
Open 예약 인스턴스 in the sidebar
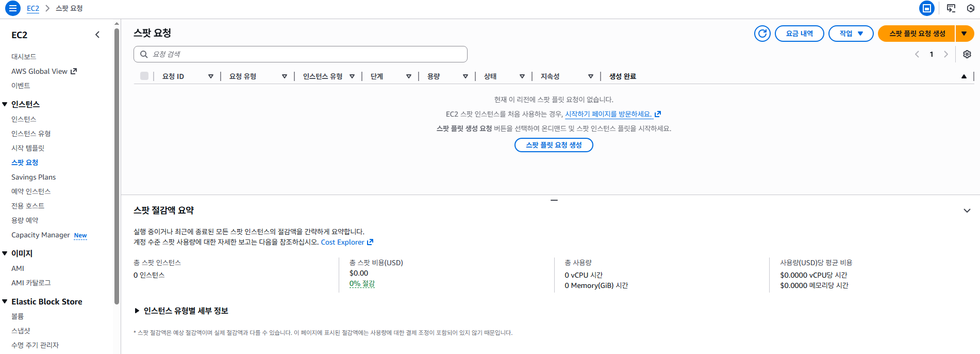click(31, 191)
